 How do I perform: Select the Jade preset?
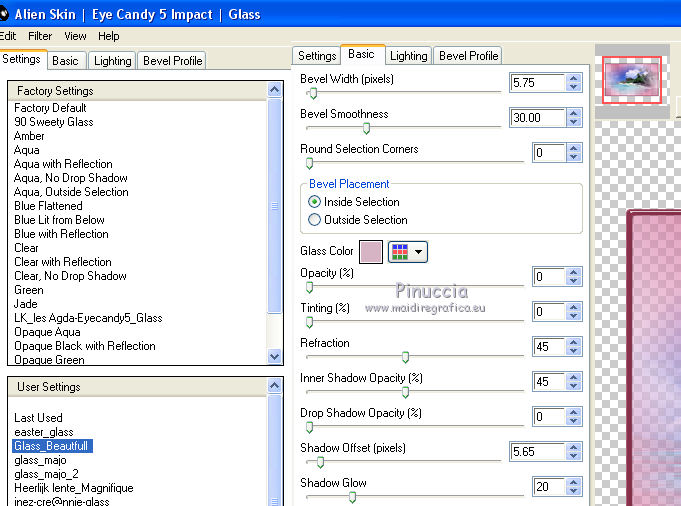[x=26, y=304]
